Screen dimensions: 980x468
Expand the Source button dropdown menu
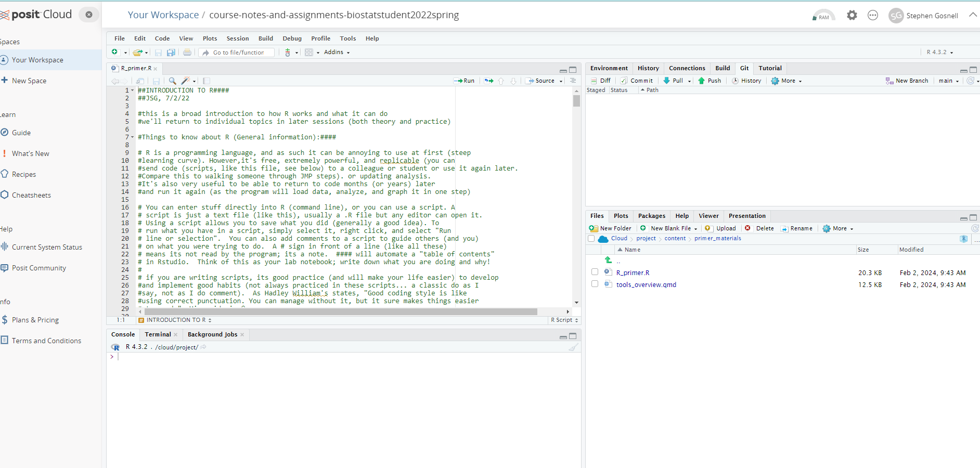tap(560, 81)
